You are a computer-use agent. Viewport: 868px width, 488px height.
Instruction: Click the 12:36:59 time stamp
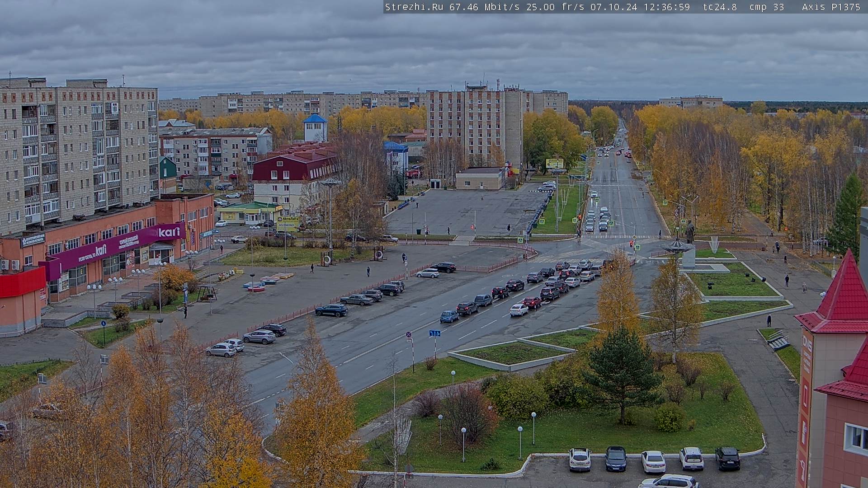pyautogui.click(x=666, y=7)
